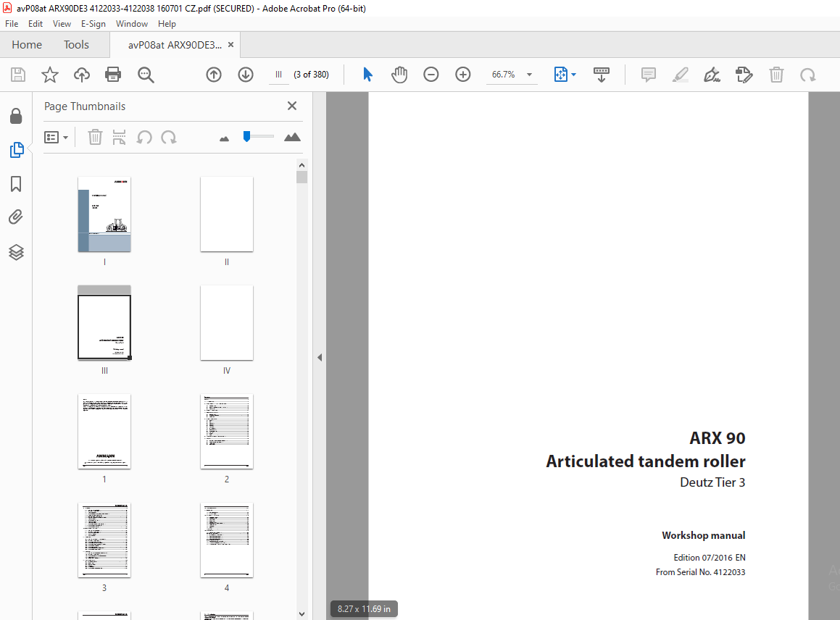The image size is (840, 620).
Task: Open the Edit menu
Action: [36, 24]
